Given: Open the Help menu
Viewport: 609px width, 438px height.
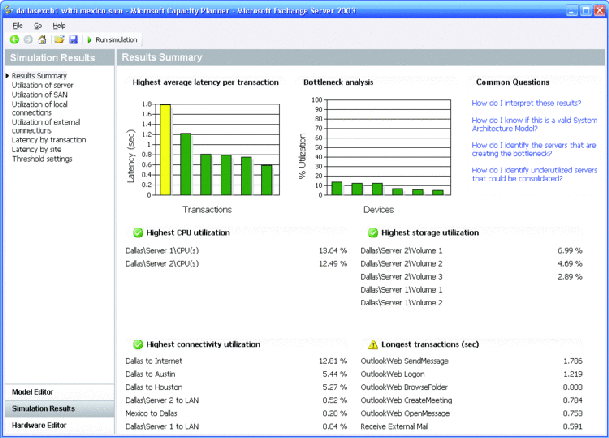Looking at the screenshot, I should tap(58, 24).
